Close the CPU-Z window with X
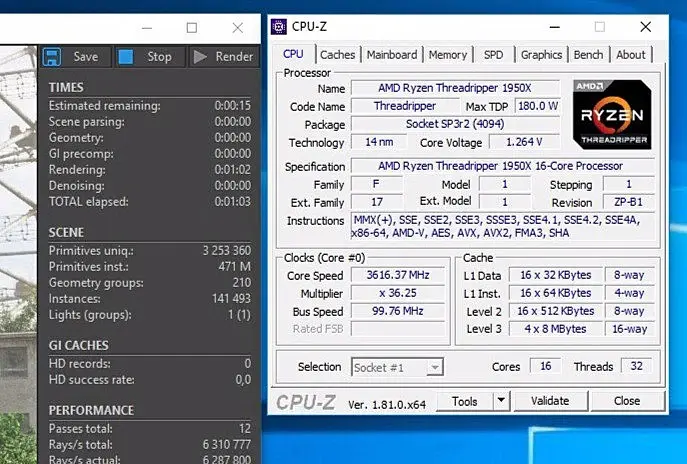 (x=645, y=27)
